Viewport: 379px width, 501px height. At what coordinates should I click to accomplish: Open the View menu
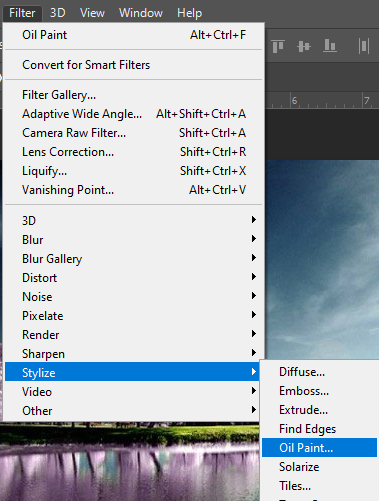point(92,13)
